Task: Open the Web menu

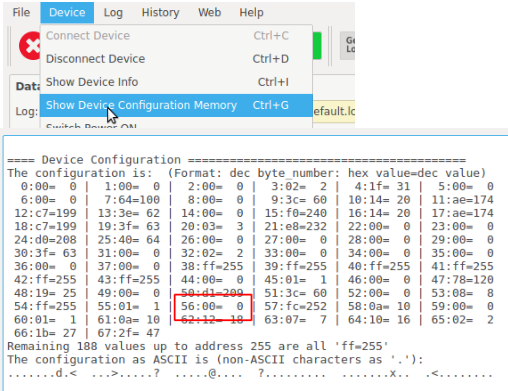Action: [x=209, y=12]
